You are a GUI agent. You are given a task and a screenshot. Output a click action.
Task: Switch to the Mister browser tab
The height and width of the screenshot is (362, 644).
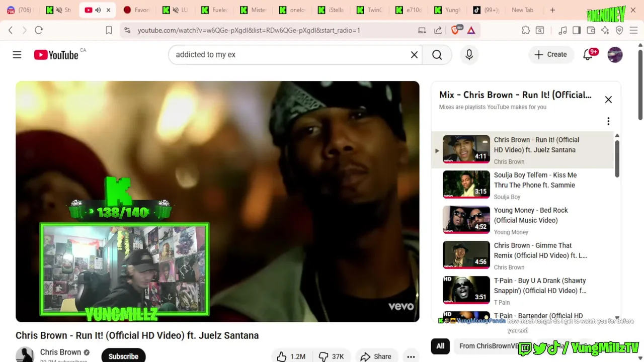tap(253, 10)
